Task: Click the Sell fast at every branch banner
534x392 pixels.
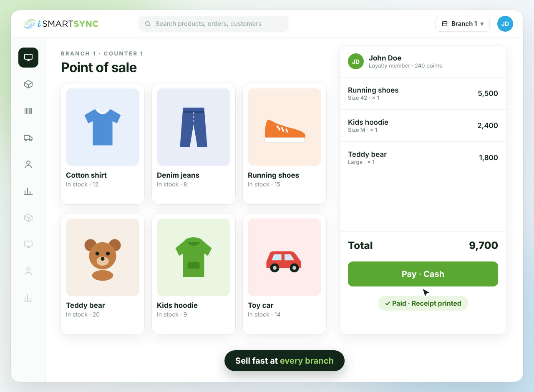Action: tap(285, 361)
